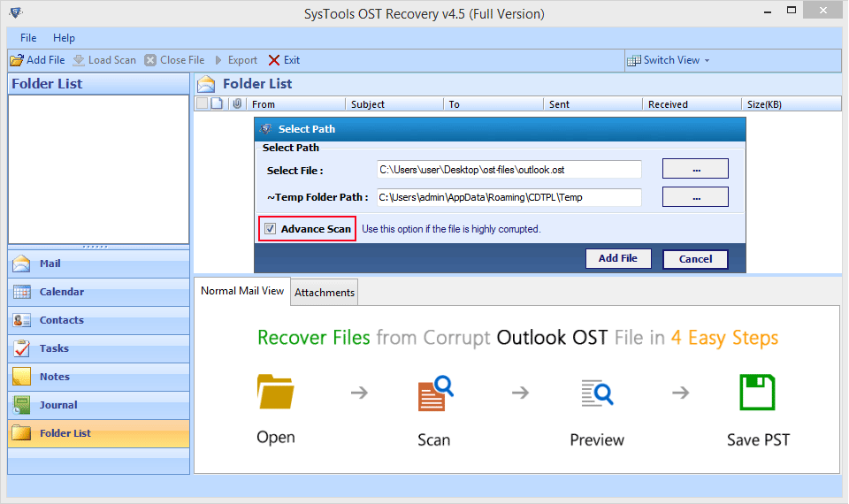Uncheck the Advance Scan checkbox

(270, 229)
